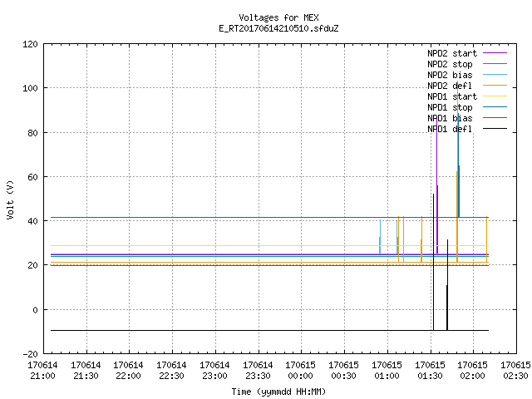Click the 170614 23:00 x-axis label
The width and height of the screenshot is (532, 399).
coord(214,371)
